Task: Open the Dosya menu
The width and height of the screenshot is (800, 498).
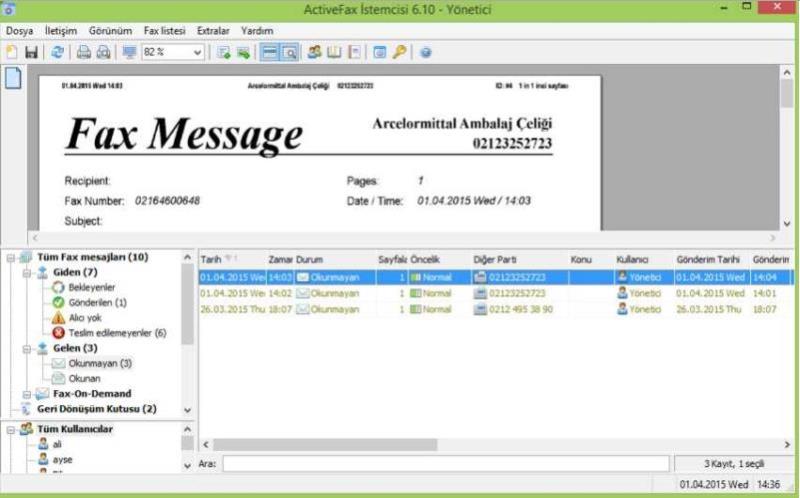Action: (x=19, y=31)
